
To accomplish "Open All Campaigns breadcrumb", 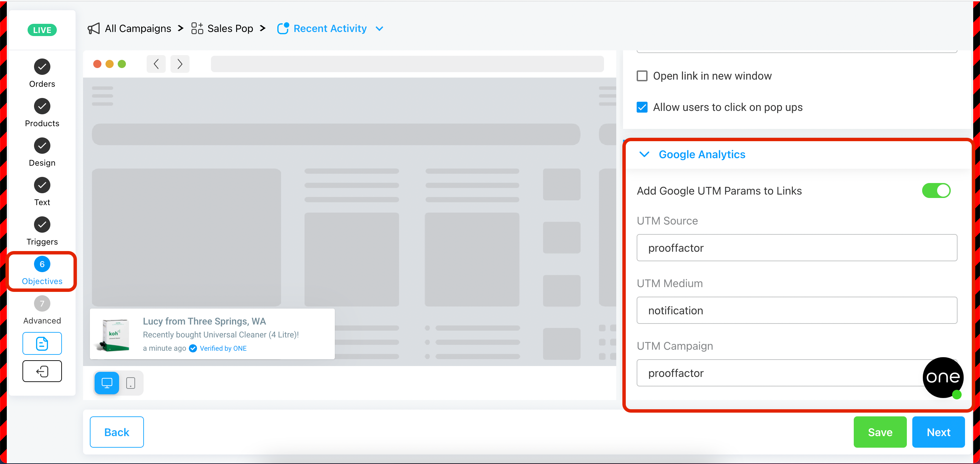I will (x=138, y=29).
